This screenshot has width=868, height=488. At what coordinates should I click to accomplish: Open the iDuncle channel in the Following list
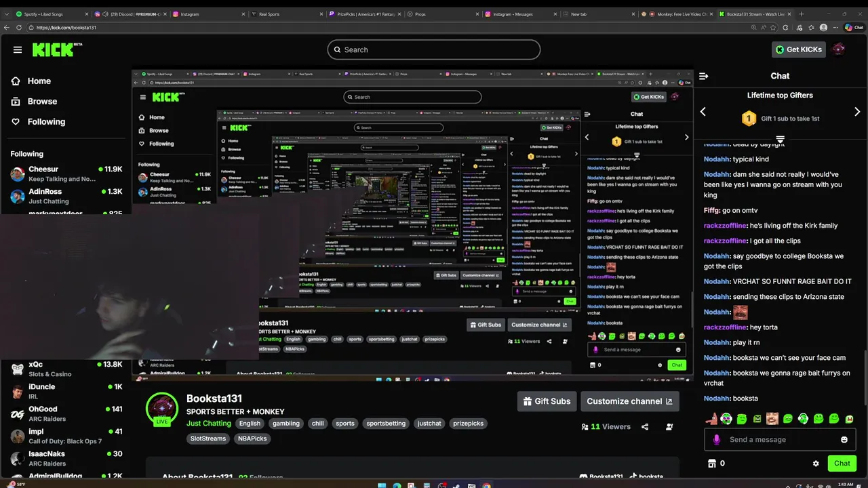coord(66,391)
